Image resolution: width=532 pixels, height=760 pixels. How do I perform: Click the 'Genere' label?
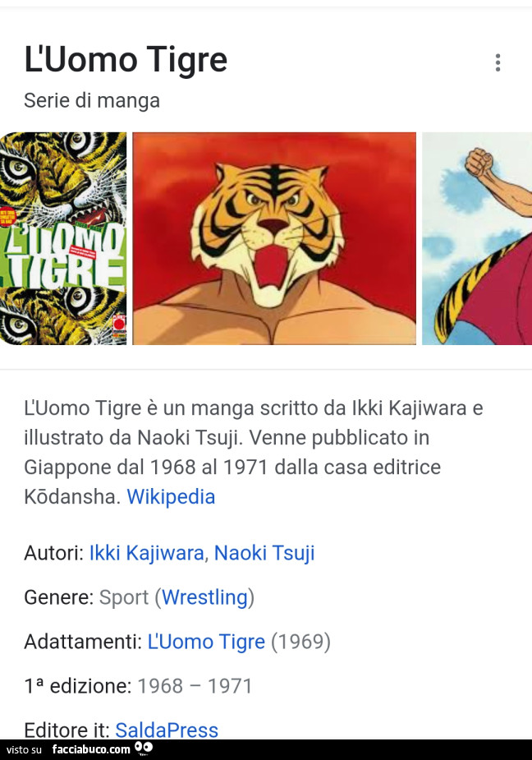58,597
